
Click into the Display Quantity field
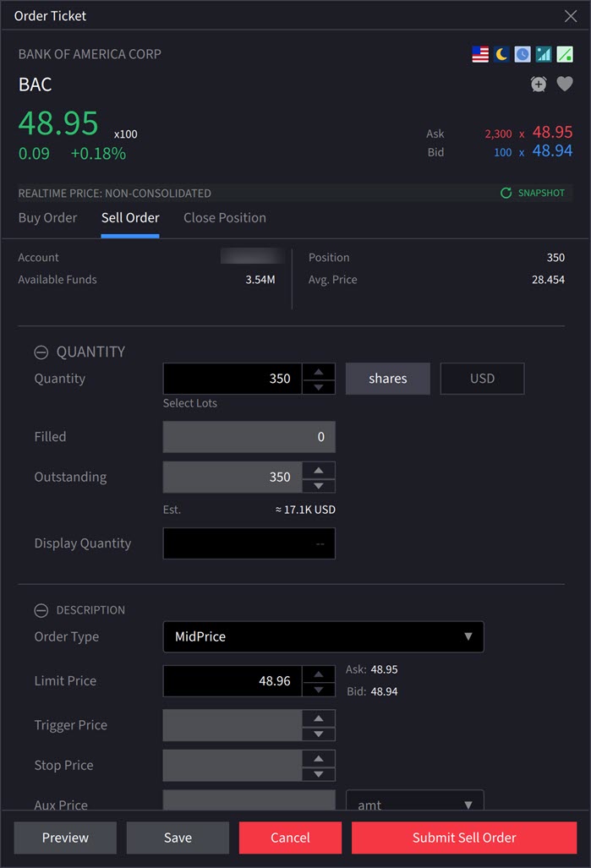click(249, 543)
